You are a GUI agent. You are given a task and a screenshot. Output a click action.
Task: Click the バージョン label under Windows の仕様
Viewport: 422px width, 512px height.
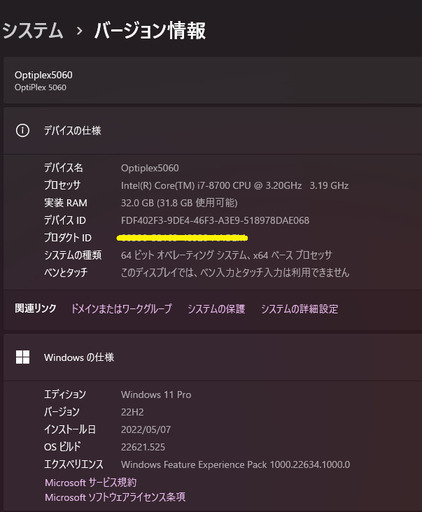tap(62, 412)
